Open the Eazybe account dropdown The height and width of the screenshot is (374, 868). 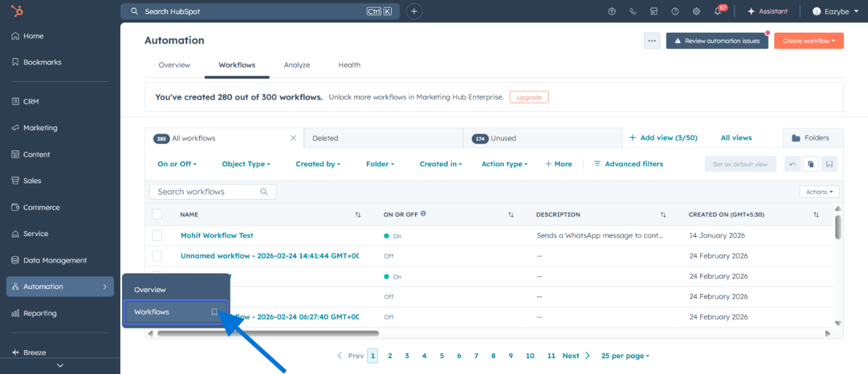click(x=835, y=11)
